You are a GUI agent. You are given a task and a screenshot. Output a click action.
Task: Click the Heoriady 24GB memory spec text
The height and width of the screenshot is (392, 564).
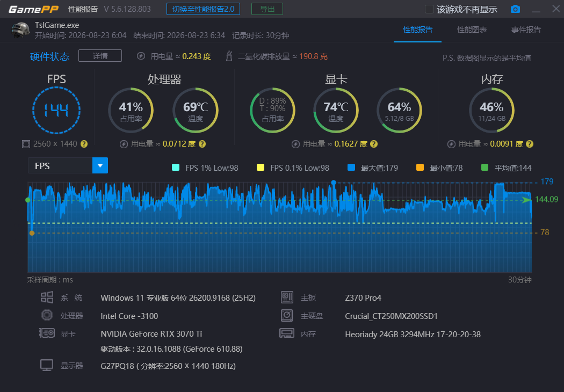[x=413, y=335]
